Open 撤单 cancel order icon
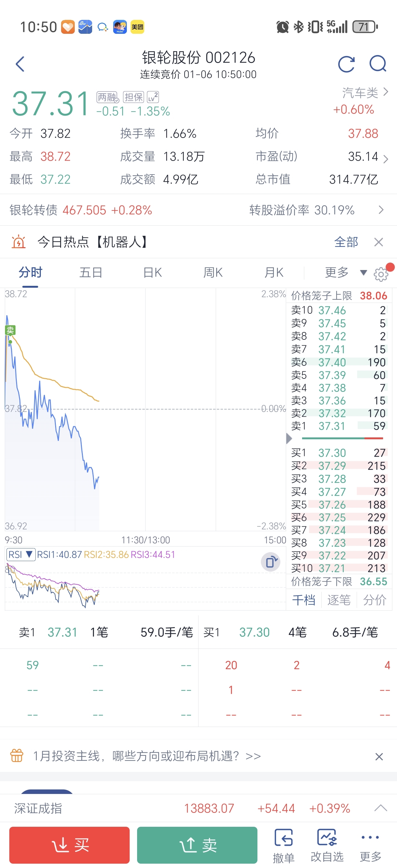The height and width of the screenshot is (868, 397). click(283, 845)
